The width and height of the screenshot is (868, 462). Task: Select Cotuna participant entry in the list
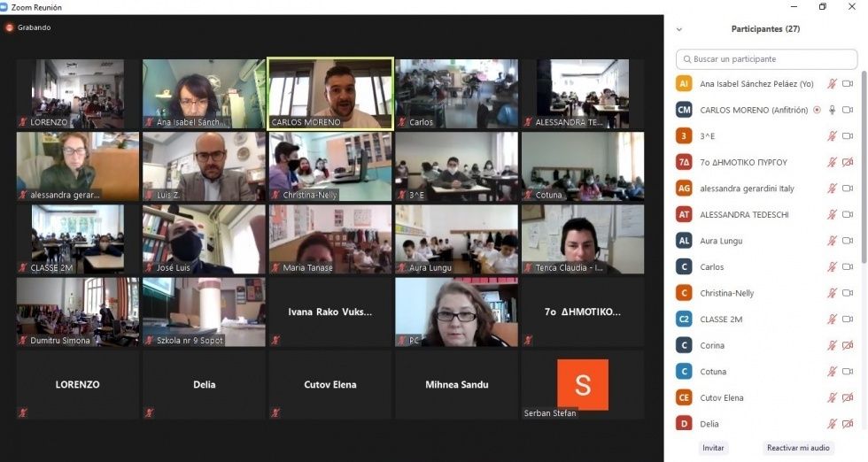767,372
